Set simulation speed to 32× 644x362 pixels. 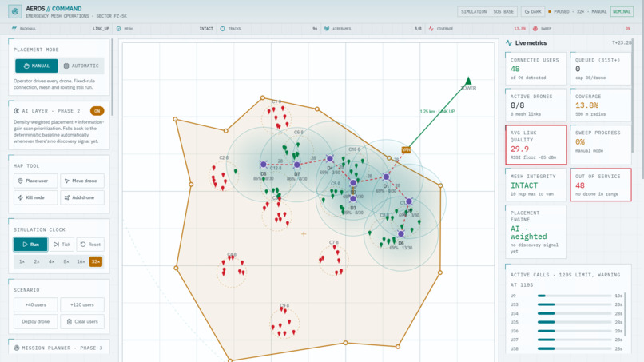point(96,262)
